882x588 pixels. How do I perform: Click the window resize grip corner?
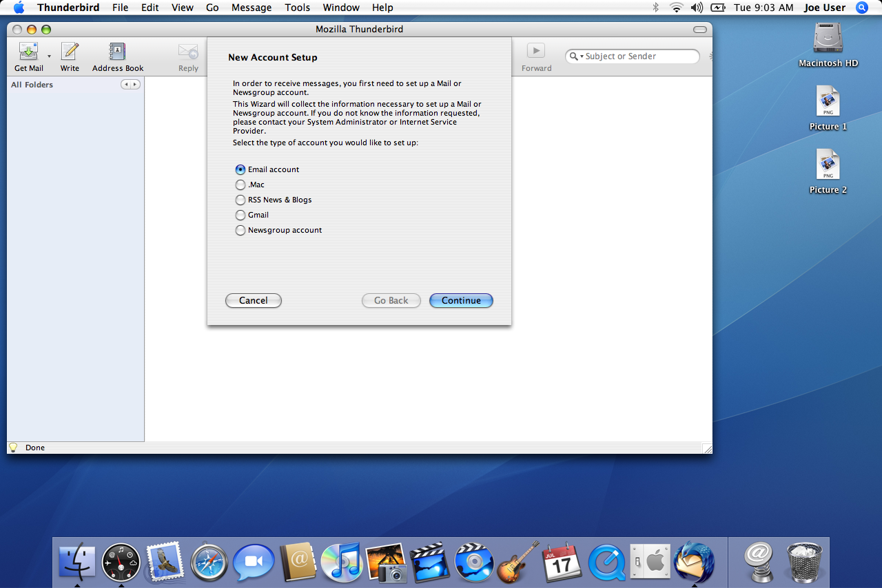tap(707, 448)
